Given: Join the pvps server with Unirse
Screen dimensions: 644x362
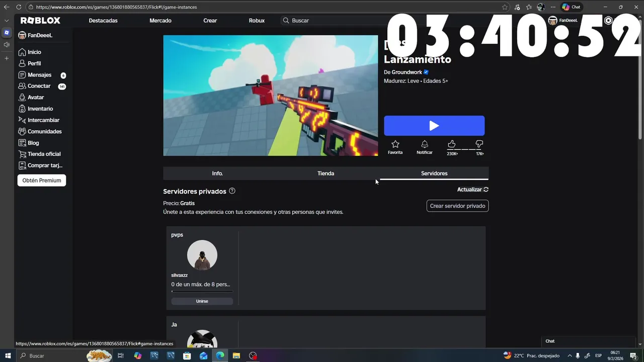Looking at the screenshot, I should [202, 301].
